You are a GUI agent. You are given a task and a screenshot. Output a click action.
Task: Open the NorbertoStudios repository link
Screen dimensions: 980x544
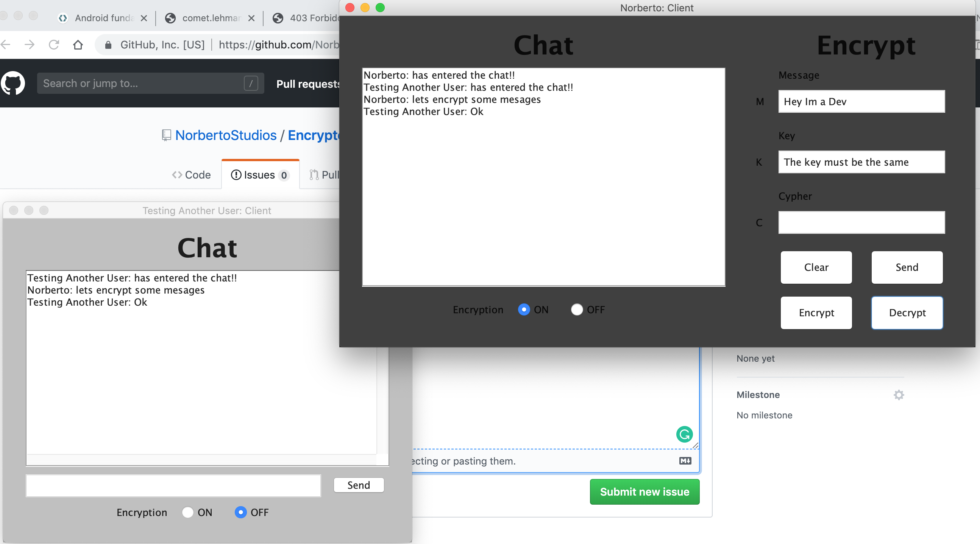tap(226, 135)
